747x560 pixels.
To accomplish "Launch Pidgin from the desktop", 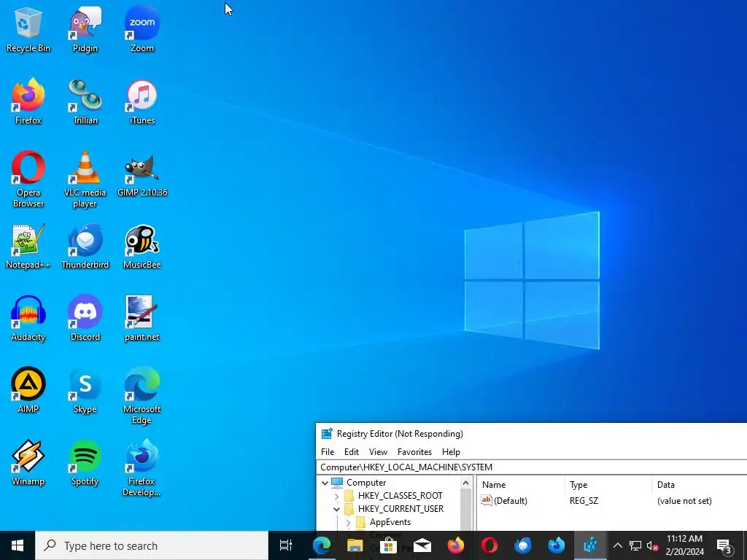I will click(85, 29).
